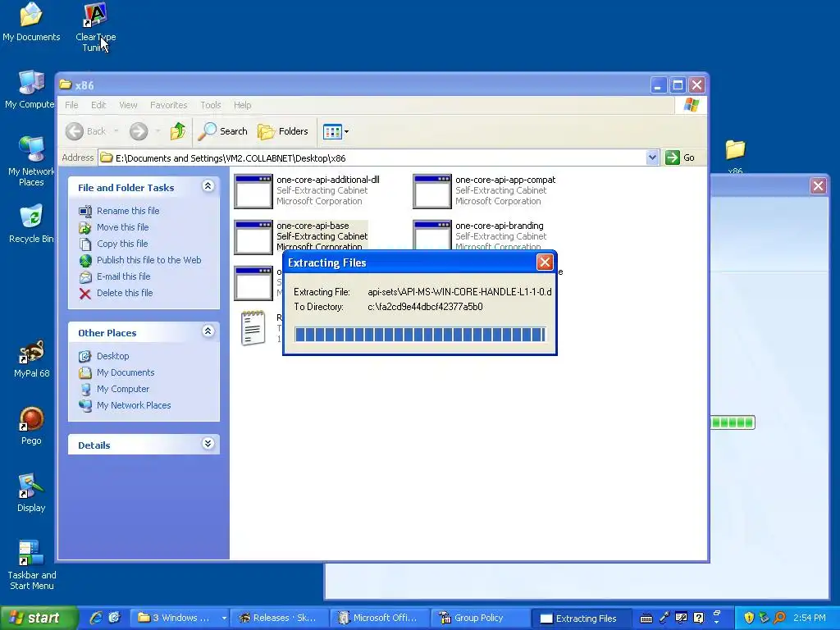Viewport: 840px width, 630px height.
Task: Go to My Computer in Other Places
Action: [123, 389]
